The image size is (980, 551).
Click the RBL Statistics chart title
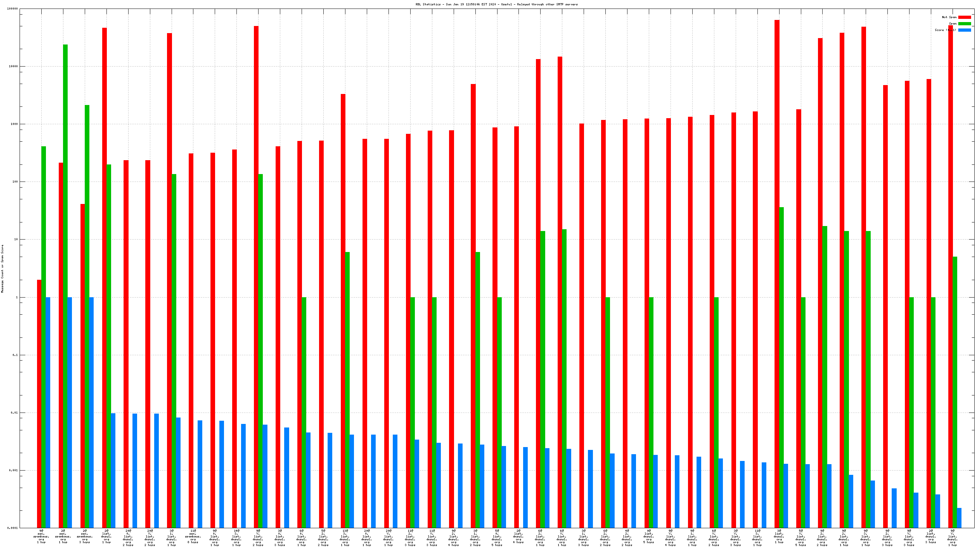496,4
